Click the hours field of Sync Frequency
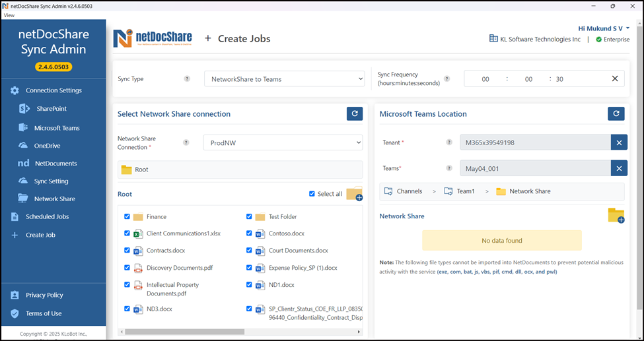Viewport: 644px width, 341px height. coord(485,79)
